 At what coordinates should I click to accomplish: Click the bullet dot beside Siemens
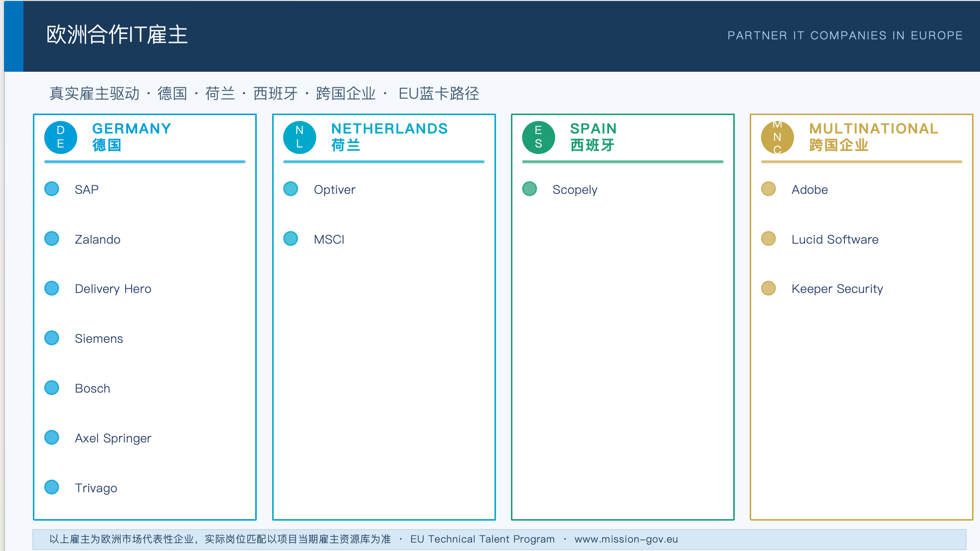click(x=52, y=338)
